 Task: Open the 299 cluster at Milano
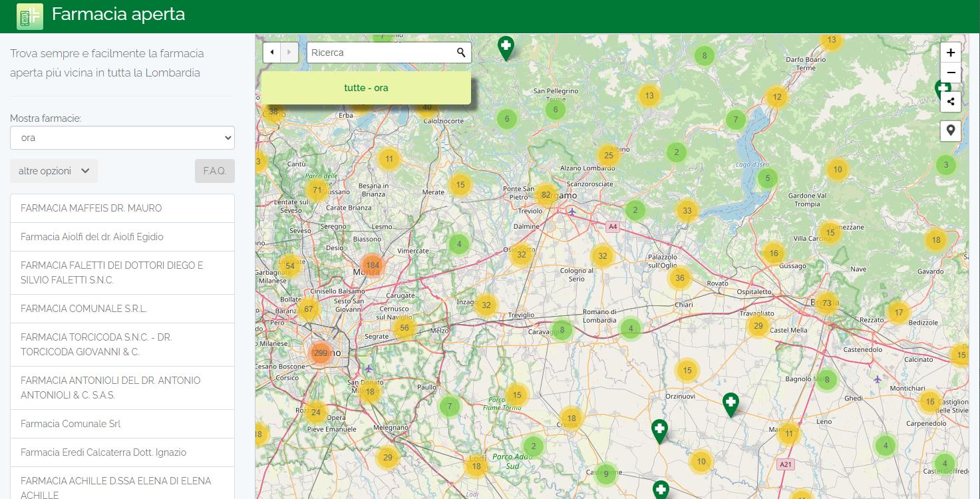click(321, 353)
